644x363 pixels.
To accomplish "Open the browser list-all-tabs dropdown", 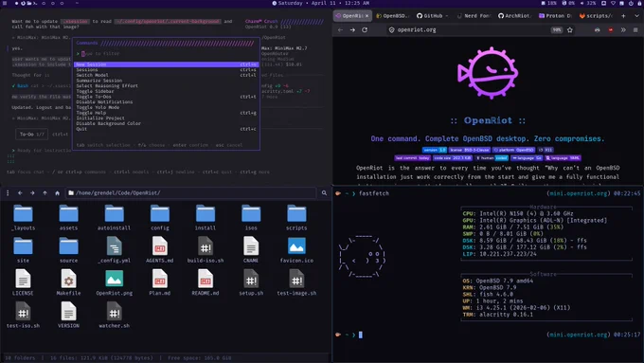I will [x=636, y=15].
